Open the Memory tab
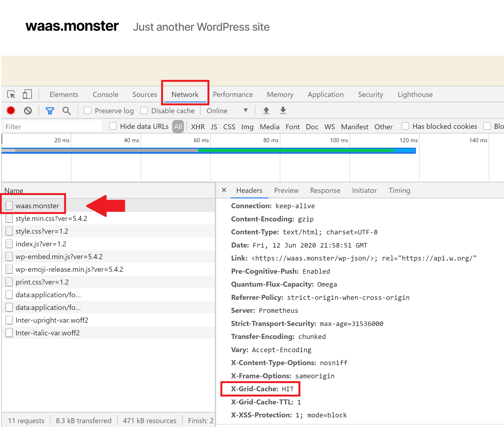The width and height of the screenshot is (504, 427). (x=280, y=95)
